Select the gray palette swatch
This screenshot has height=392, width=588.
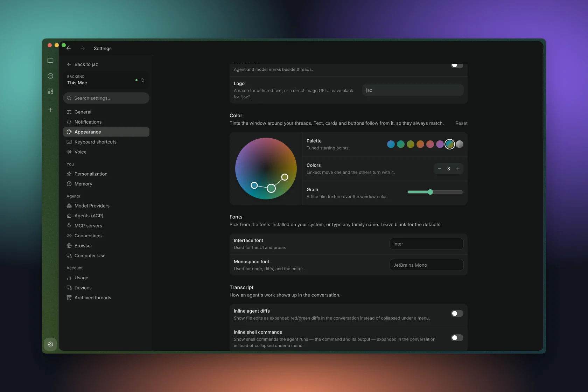click(x=460, y=144)
